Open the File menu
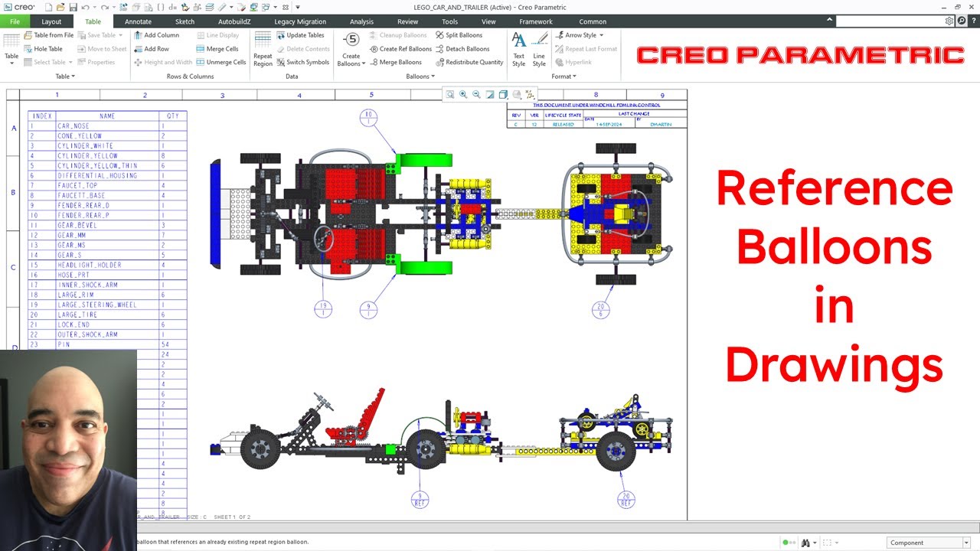 tap(15, 21)
